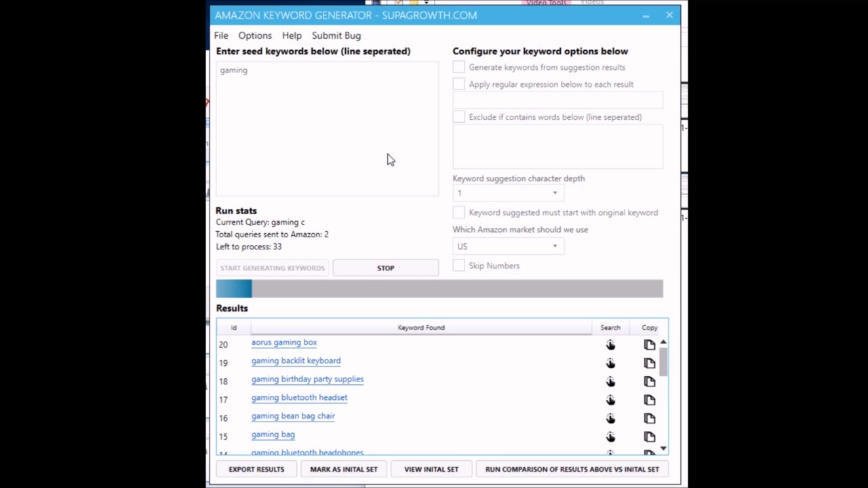Open 'gaming bag' keyword link
Screen dimensions: 868x488
(x=273, y=434)
